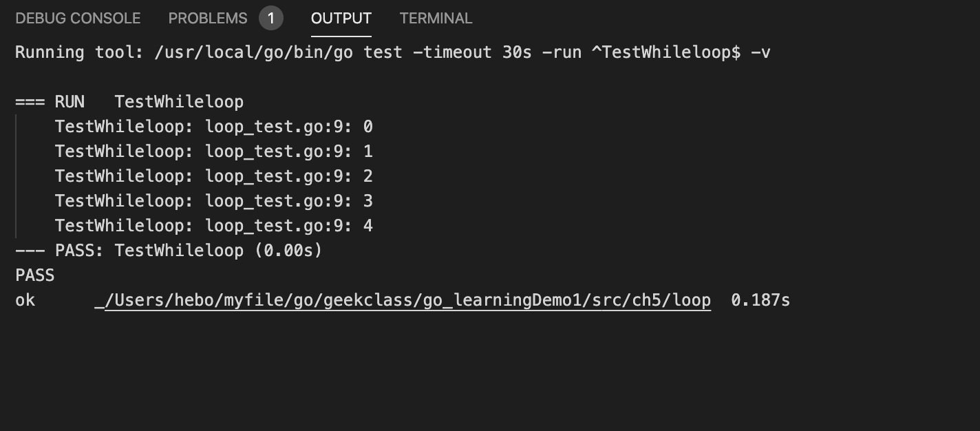Click the '--- PASS: TestWhileloop (0.00s)' line
The width and height of the screenshot is (980, 431).
[169, 251]
